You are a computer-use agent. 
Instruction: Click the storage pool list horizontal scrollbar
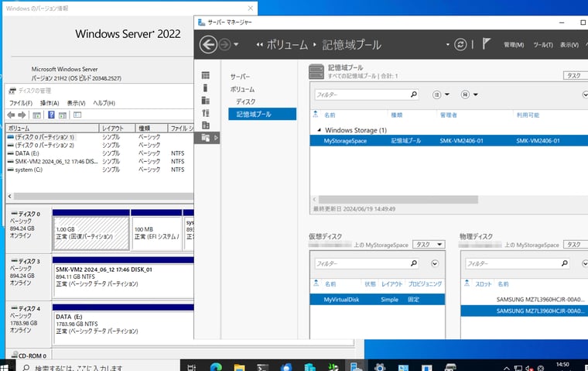(x=398, y=199)
